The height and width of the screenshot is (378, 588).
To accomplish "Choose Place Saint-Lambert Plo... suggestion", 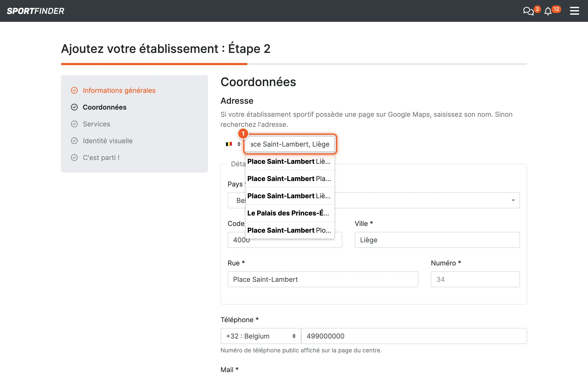I will coord(290,230).
